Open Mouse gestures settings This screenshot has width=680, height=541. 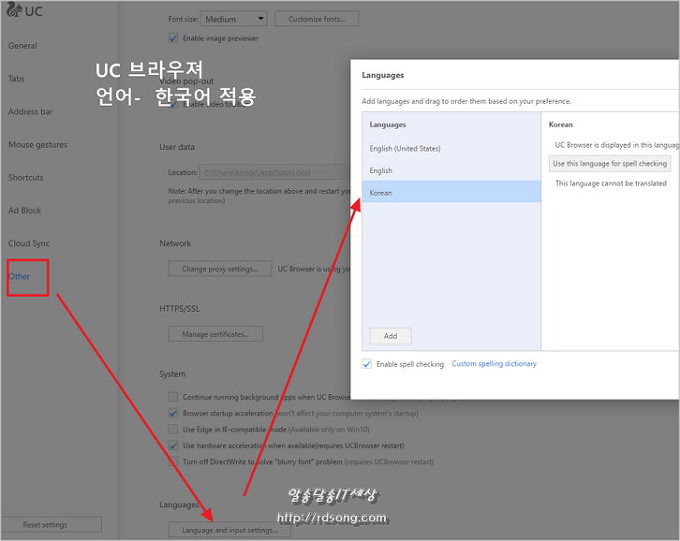(x=38, y=145)
